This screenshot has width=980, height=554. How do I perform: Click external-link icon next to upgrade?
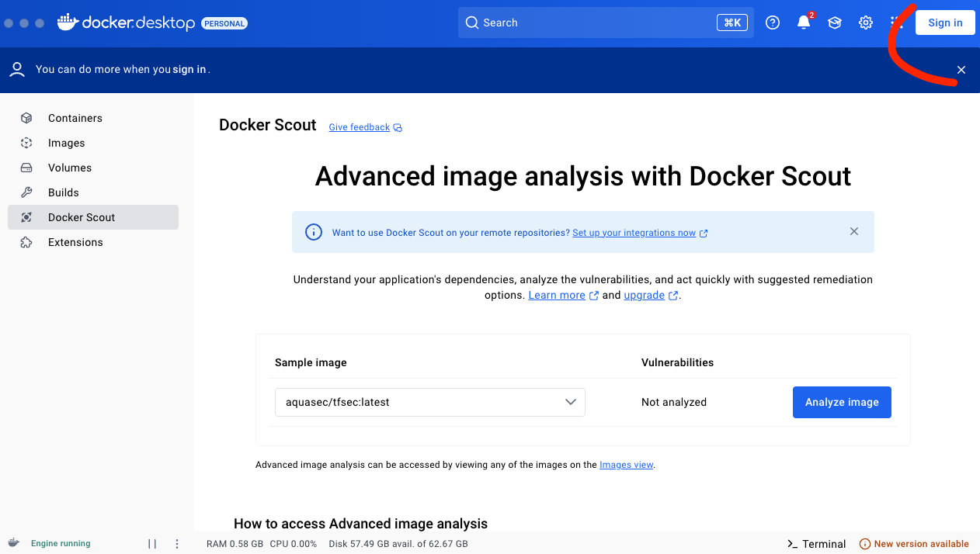point(673,296)
